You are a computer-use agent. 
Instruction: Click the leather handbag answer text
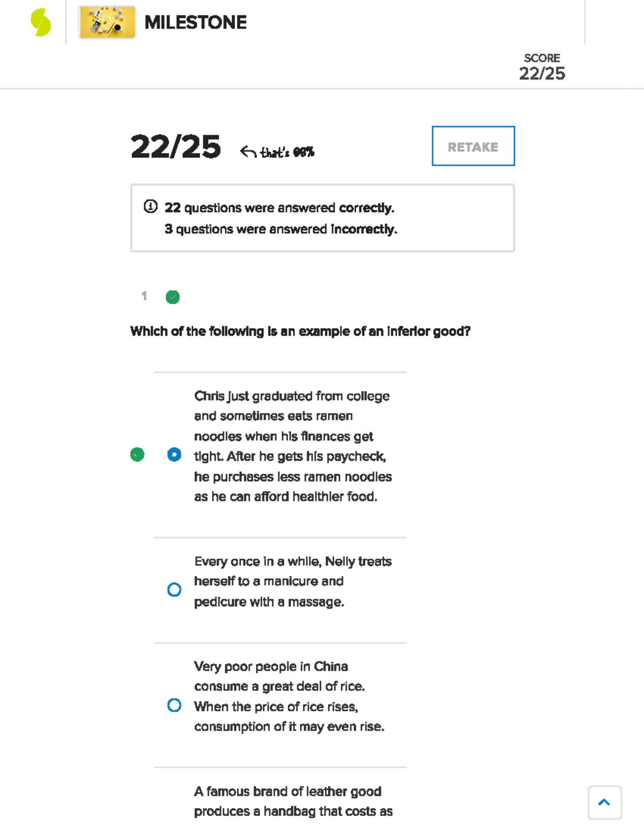[293, 801]
